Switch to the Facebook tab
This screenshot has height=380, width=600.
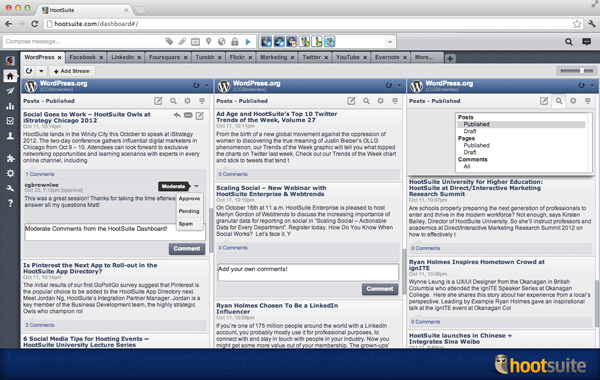(x=82, y=57)
